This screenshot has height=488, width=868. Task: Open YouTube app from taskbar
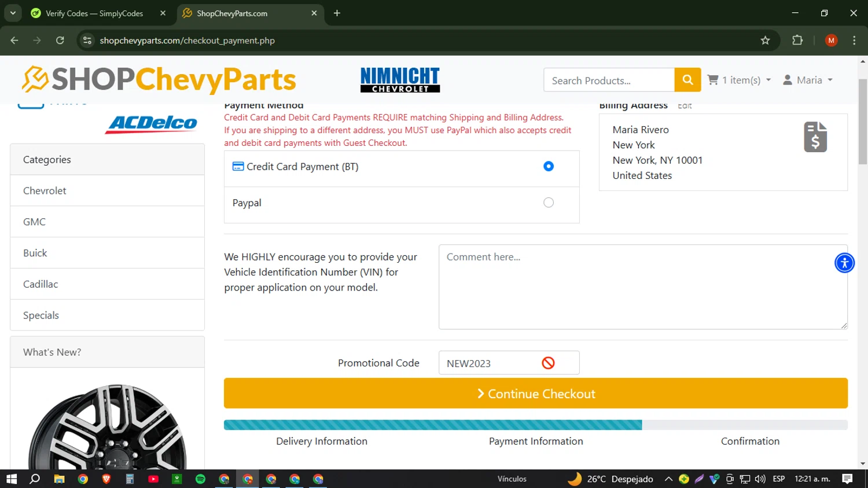point(153,479)
